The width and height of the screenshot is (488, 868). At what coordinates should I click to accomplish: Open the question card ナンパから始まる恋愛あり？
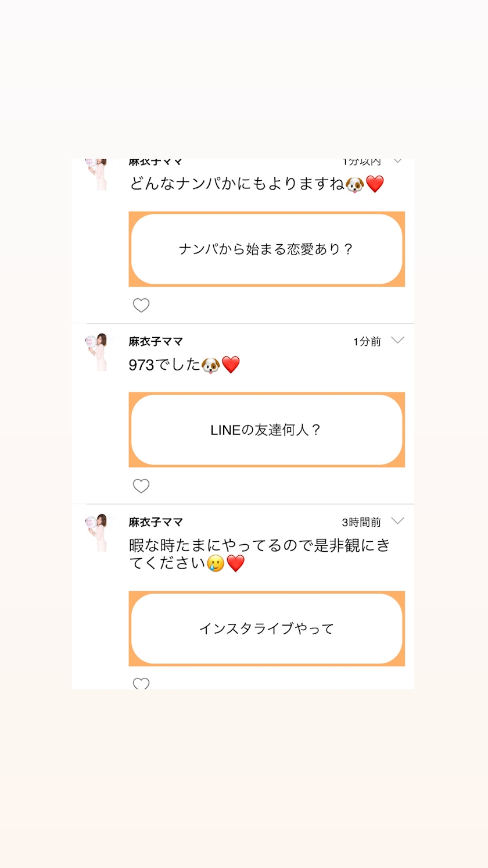[267, 249]
